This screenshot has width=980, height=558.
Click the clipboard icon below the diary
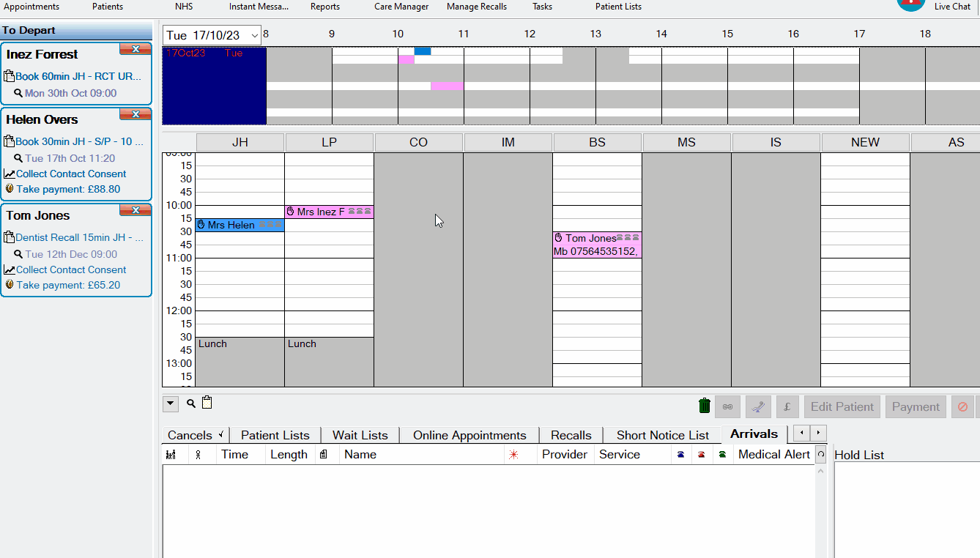(207, 402)
